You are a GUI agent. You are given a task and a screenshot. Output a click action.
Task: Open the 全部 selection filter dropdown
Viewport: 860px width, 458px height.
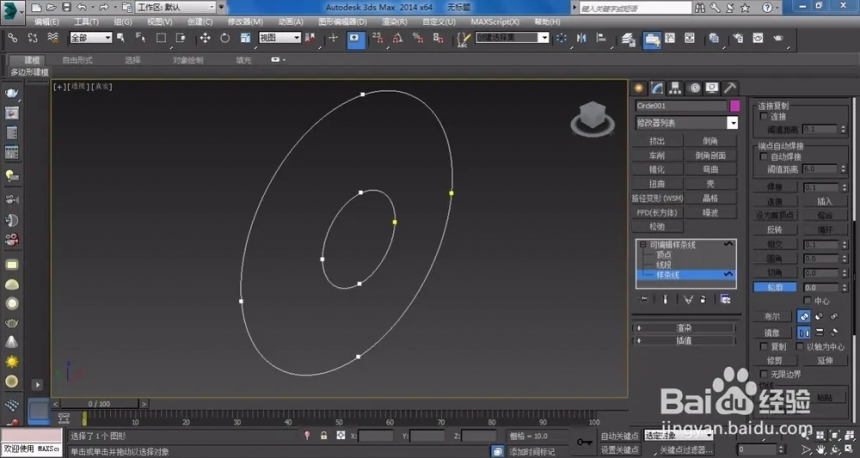pos(90,37)
